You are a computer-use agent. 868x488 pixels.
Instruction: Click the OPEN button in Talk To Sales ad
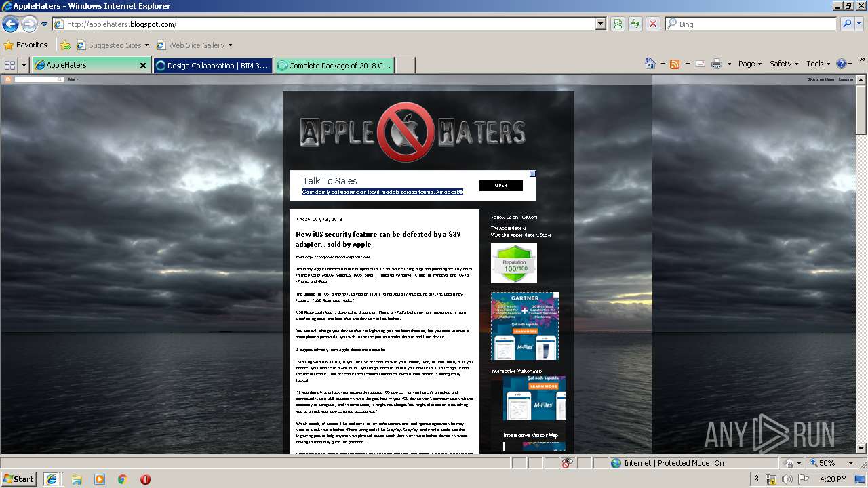(x=500, y=186)
